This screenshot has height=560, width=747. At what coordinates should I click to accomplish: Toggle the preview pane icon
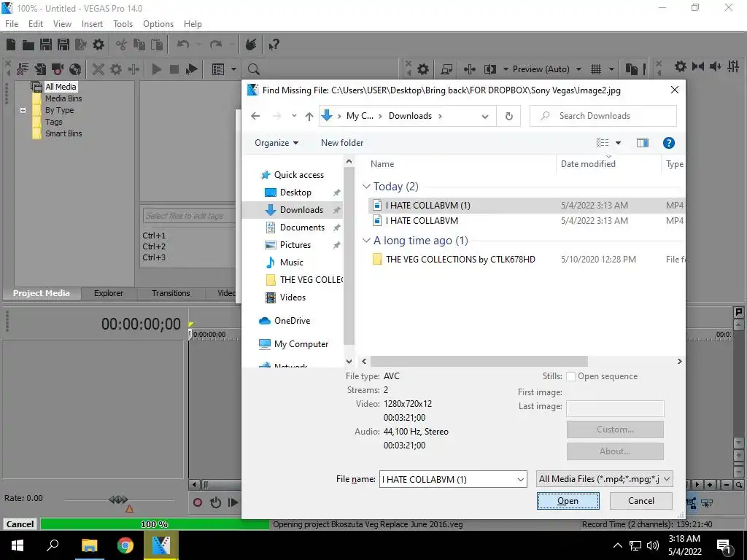pos(642,143)
